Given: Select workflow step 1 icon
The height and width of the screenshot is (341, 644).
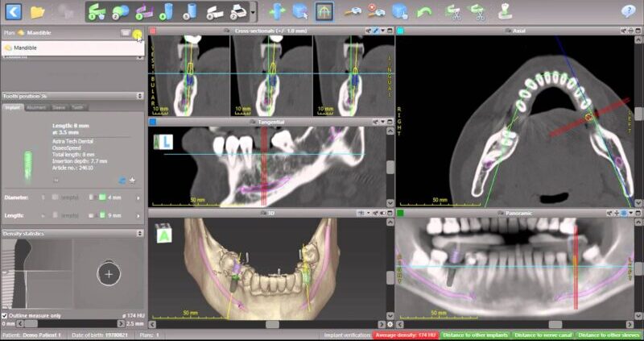Looking at the screenshot, I should (x=97, y=12).
